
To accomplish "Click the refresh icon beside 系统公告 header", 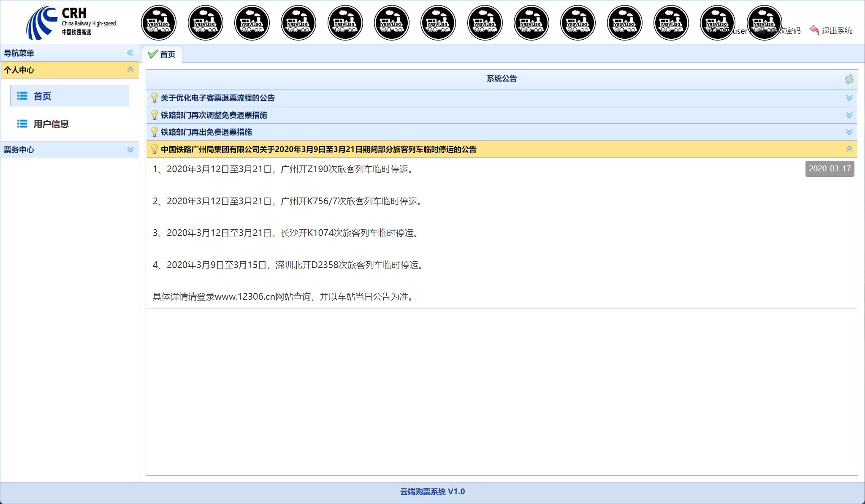I will tap(849, 80).
